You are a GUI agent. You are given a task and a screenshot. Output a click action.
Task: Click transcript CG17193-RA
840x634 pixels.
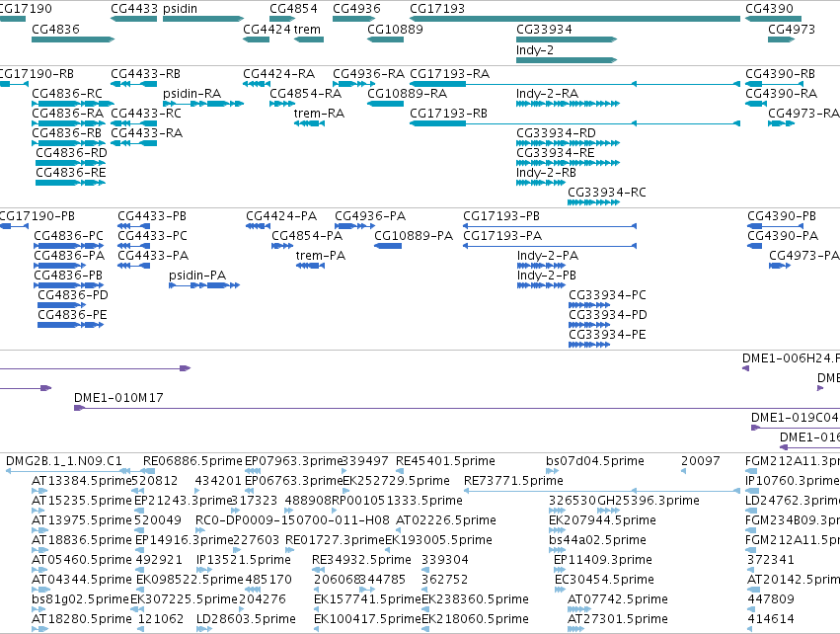(x=450, y=74)
